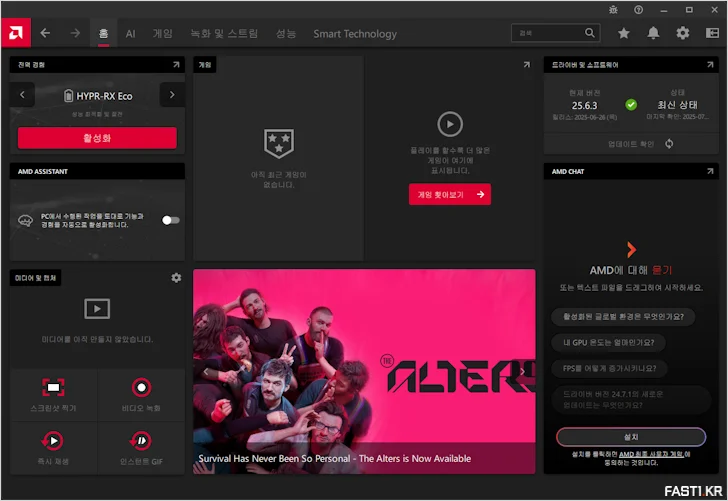
Task: Click the 최신 상태 status text
Action: coord(677,105)
